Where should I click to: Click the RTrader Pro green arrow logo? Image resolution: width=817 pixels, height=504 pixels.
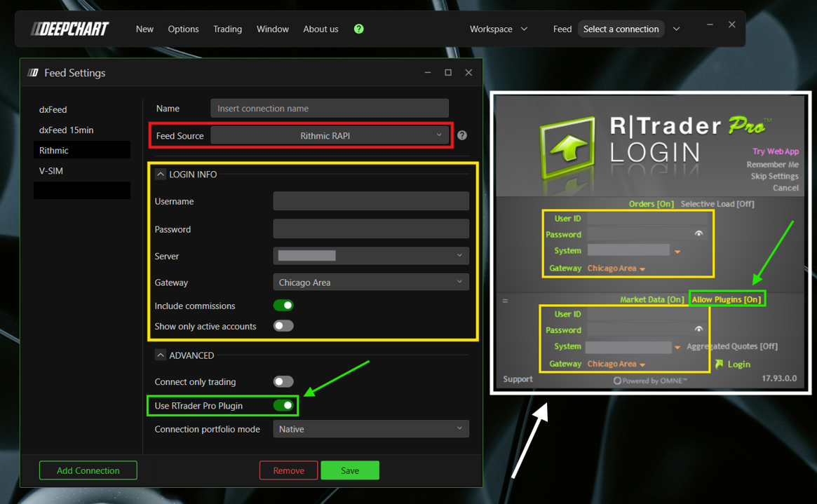[567, 148]
